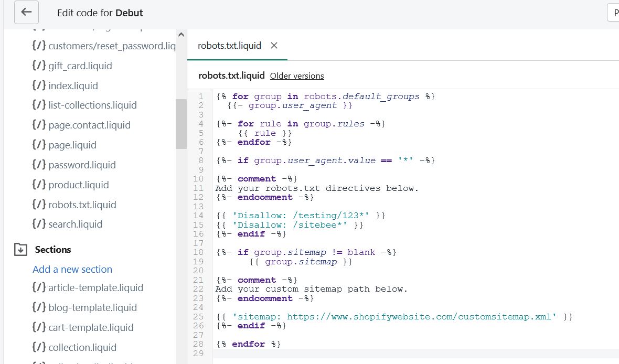Click the '{{ rule }}' code line

pos(265,133)
